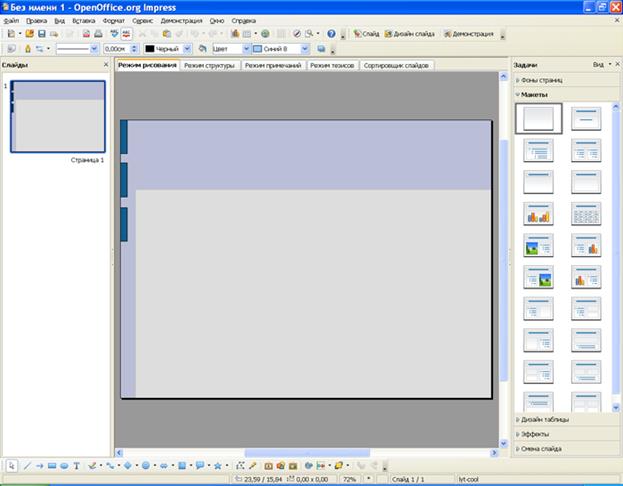Select the Text tool (T icon)

pyautogui.click(x=76, y=466)
